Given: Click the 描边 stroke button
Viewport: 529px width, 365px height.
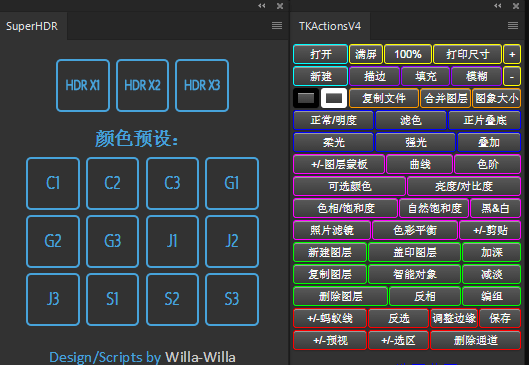Looking at the screenshot, I should click(x=374, y=76).
